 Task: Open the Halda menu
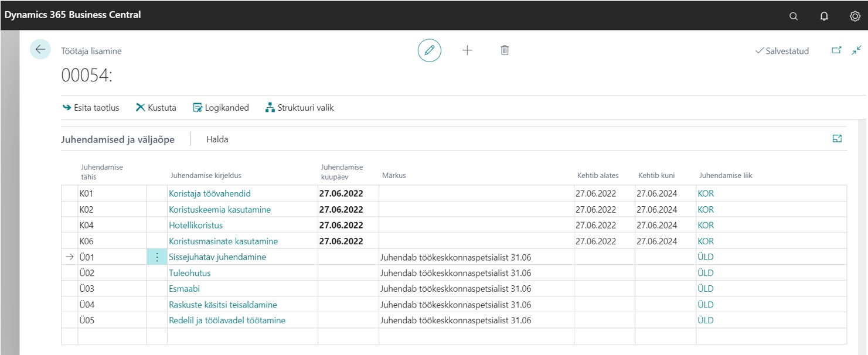coord(217,139)
